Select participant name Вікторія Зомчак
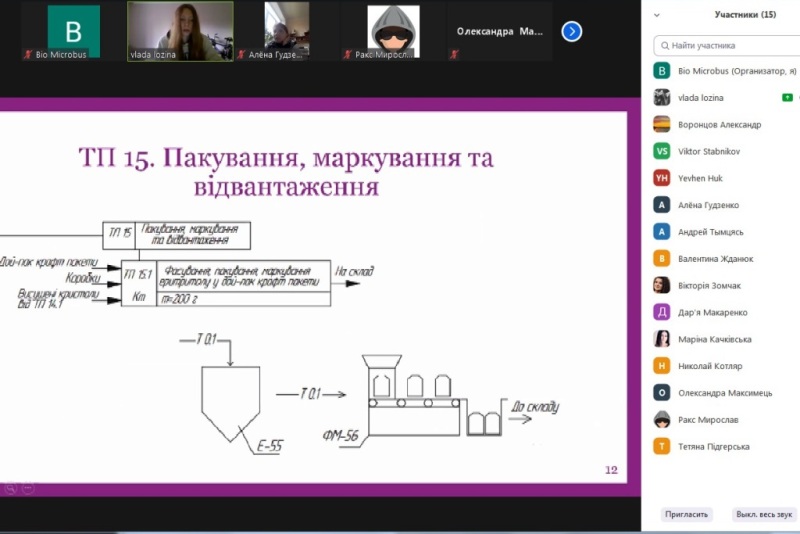This screenshot has width=800, height=534. [x=709, y=286]
